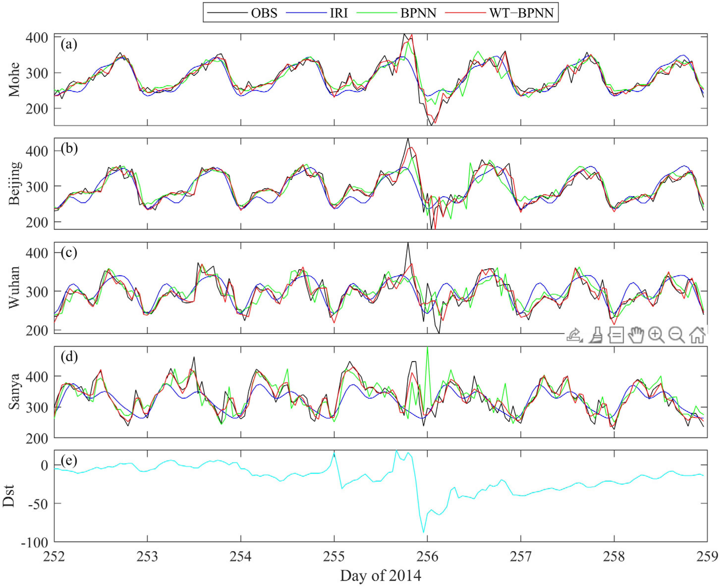Click the Dst y-axis label
Viewport: 720px width, 588px height.
tap(8, 496)
